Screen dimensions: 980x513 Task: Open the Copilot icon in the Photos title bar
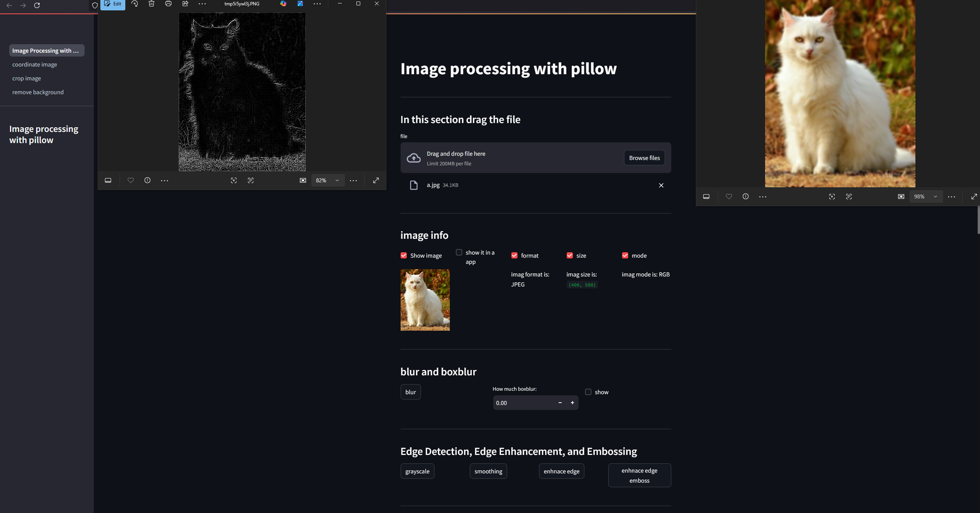283,4
